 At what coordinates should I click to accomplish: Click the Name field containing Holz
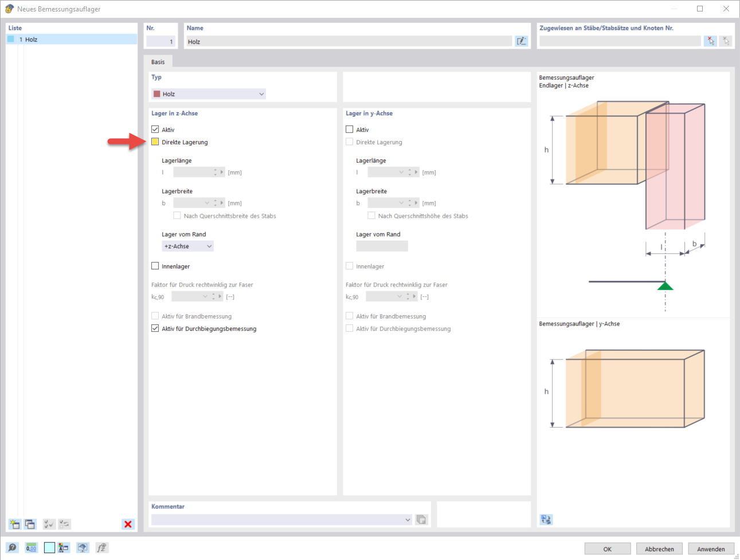pyautogui.click(x=349, y=41)
